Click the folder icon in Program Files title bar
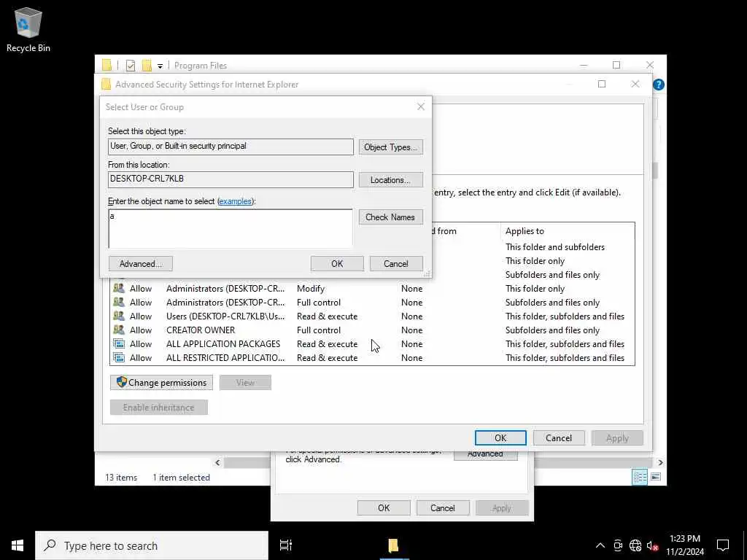The height and width of the screenshot is (560, 747). click(x=107, y=65)
